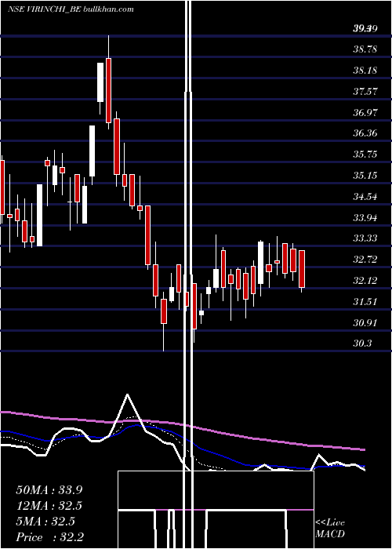Click the 12MA : 32.5 reading

(x=49, y=506)
